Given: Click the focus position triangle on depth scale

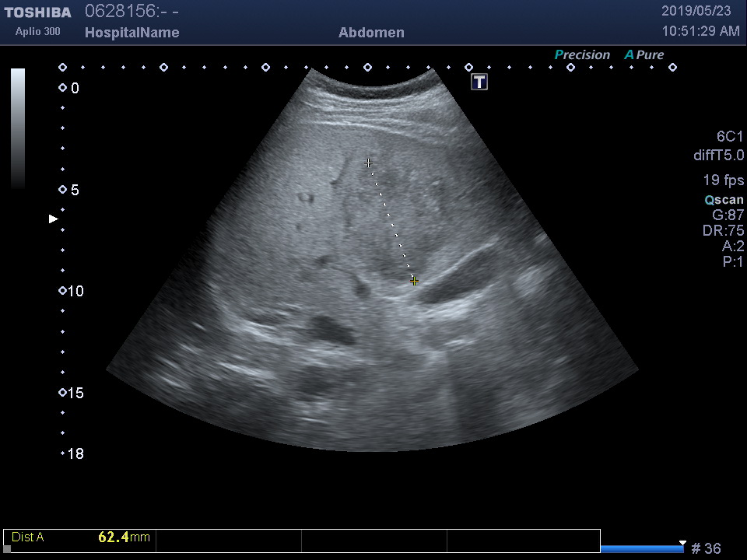Looking at the screenshot, I should click(54, 219).
